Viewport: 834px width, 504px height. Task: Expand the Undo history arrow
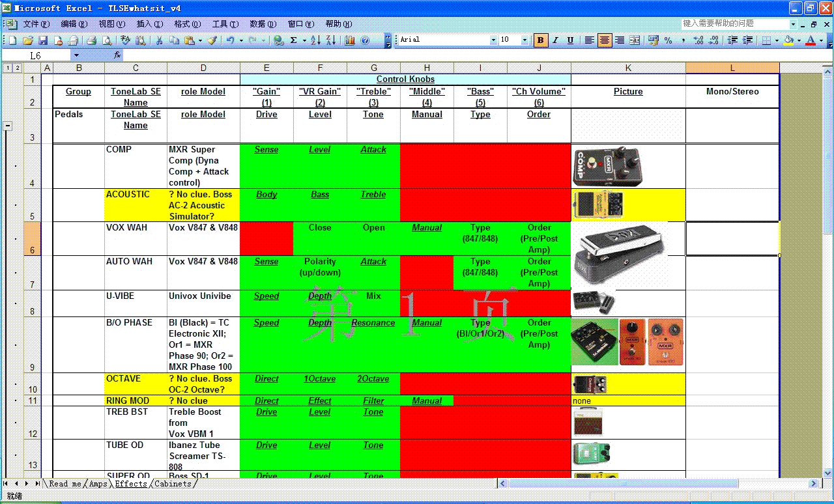241,40
